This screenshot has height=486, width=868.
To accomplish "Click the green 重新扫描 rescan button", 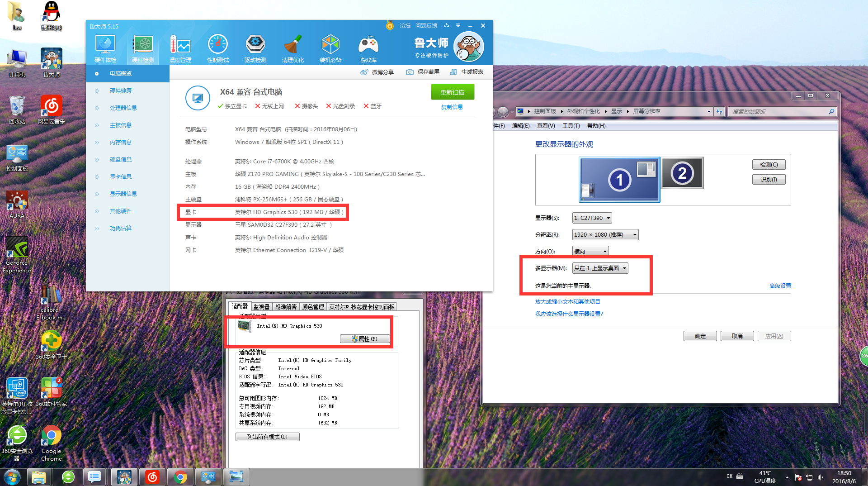I will point(453,92).
